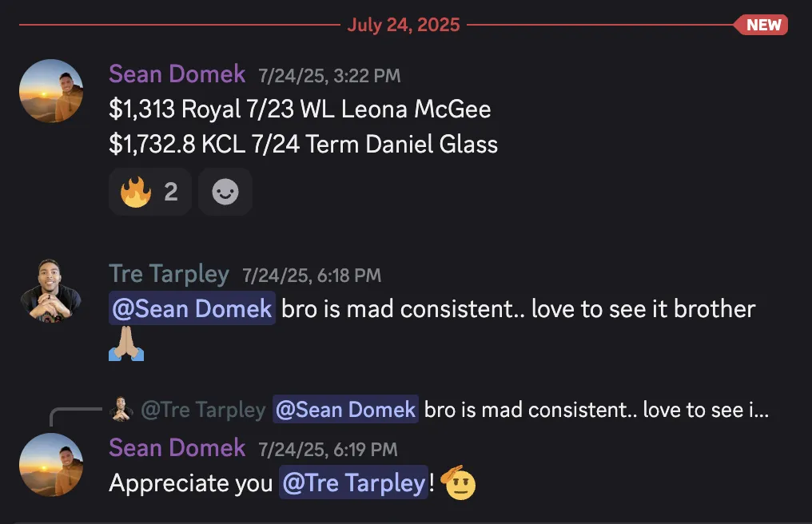Select the @Sean Domek mention in Tre's message
The image size is (812, 524).
(192, 308)
